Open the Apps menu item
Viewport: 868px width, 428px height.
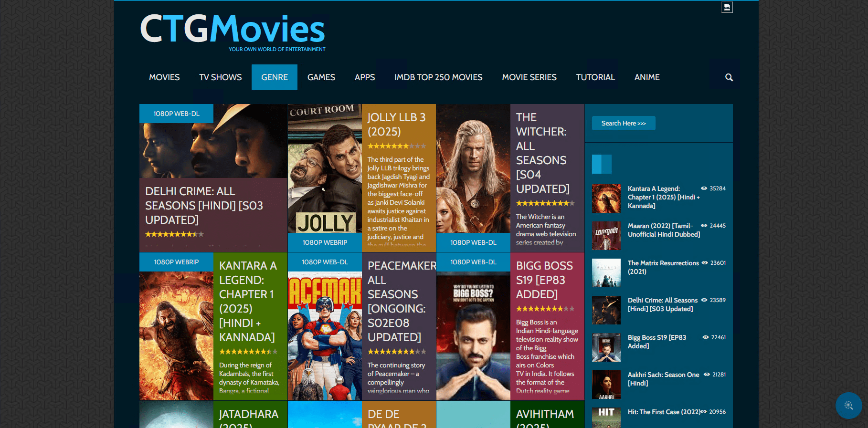click(x=365, y=77)
